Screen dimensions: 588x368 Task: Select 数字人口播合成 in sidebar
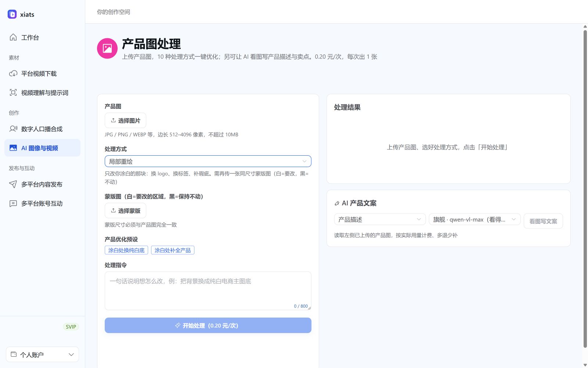[x=42, y=129]
